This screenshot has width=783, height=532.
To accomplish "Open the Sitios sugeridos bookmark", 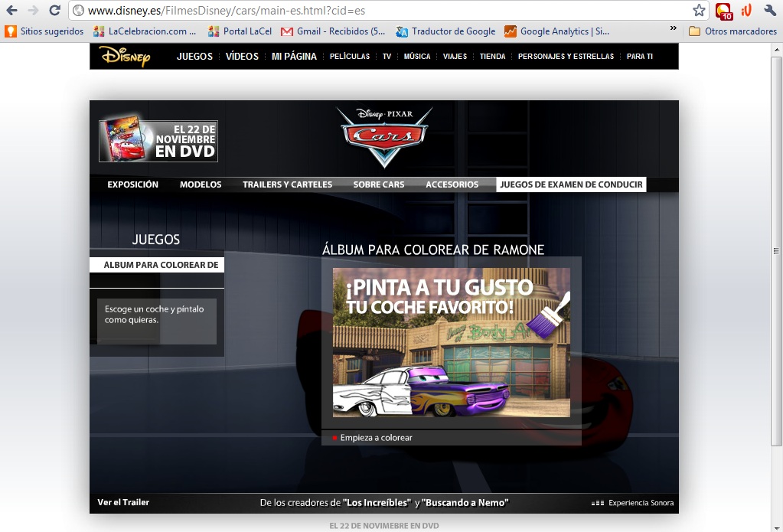I will click(44, 31).
